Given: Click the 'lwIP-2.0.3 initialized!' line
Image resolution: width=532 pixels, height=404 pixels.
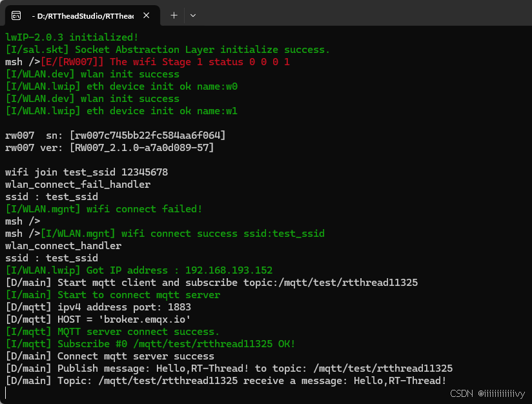Looking at the screenshot, I should tap(72, 37).
